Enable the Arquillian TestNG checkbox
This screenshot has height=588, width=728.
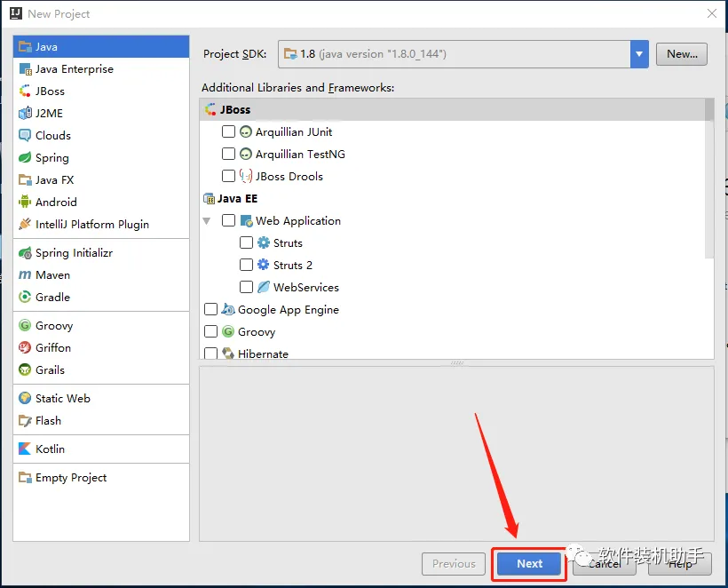click(228, 154)
